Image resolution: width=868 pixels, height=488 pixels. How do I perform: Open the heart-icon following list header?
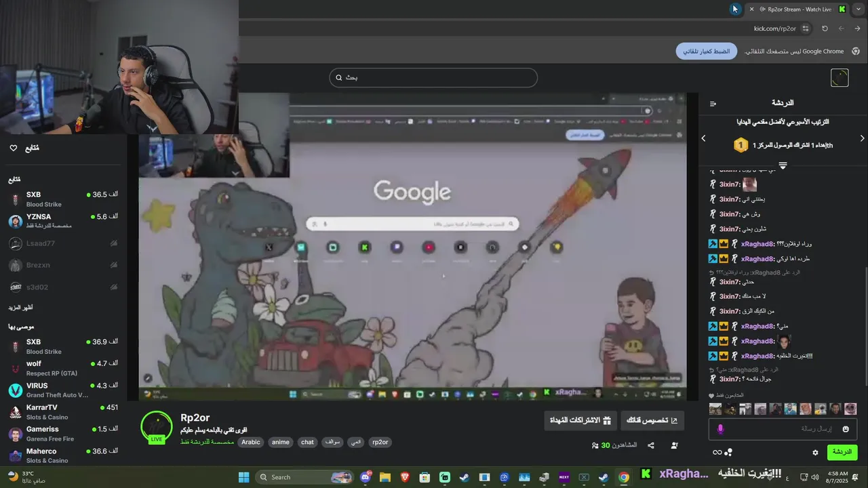pyautogui.click(x=24, y=148)
